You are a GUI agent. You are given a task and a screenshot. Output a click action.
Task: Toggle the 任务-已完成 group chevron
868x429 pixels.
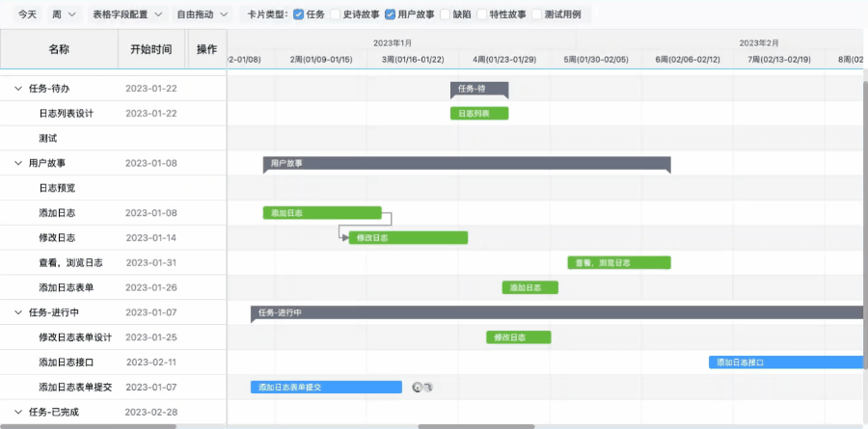pos(18,412)
